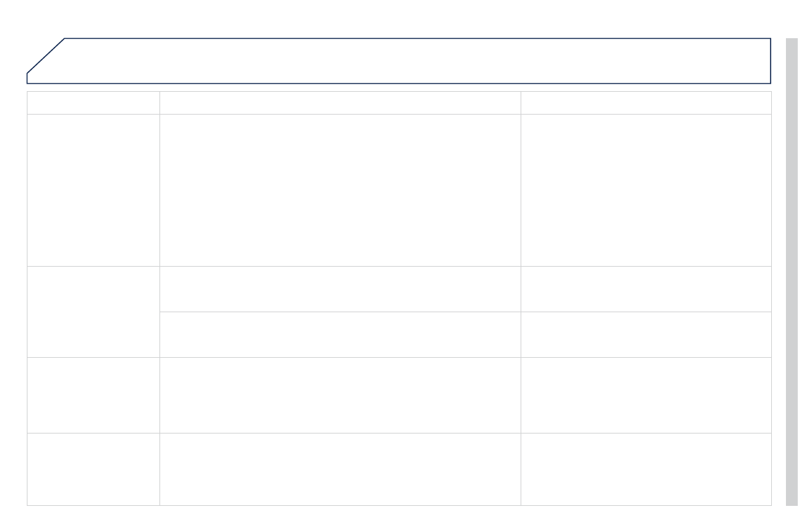798x532 pixels.
Task: Click the tall first-row cell in left column
Action: click(93, 190)
